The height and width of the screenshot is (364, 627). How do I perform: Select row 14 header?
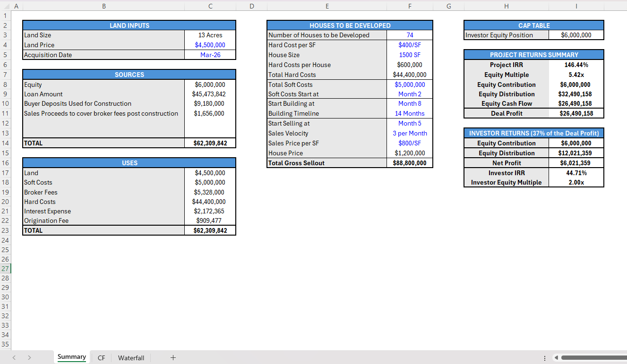point(5,143)
